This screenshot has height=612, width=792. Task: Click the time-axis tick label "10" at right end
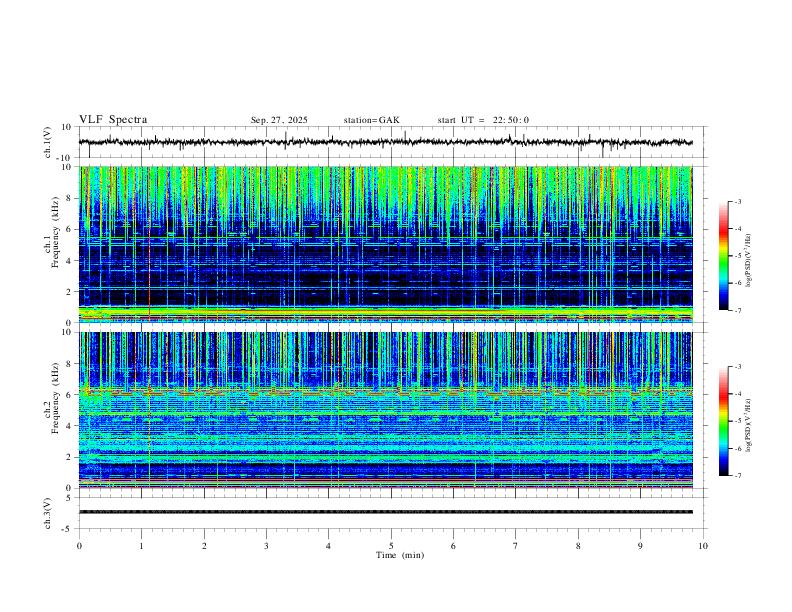[x=703, y=546]
